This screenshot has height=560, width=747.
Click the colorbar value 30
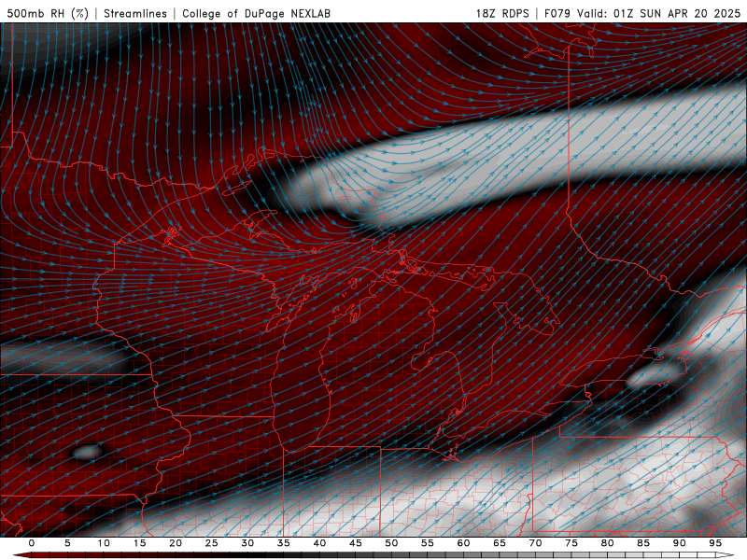[247, 543]
